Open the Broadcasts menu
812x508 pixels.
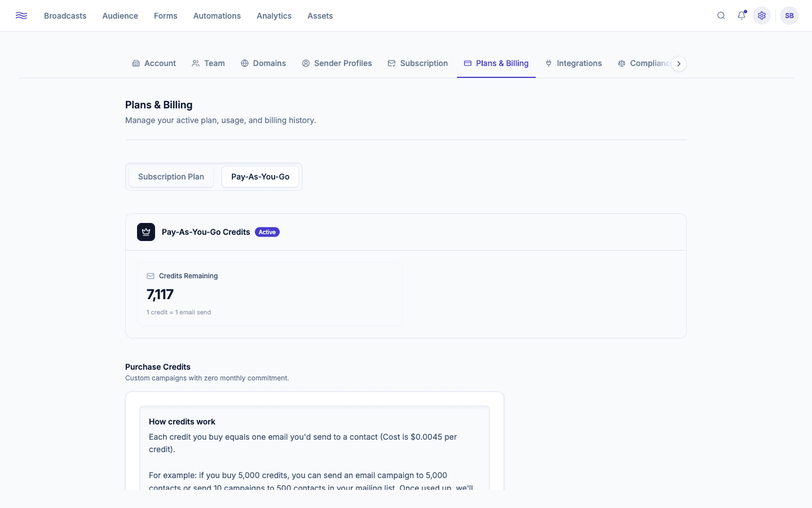pyautogui.click(x=65, y=16)
